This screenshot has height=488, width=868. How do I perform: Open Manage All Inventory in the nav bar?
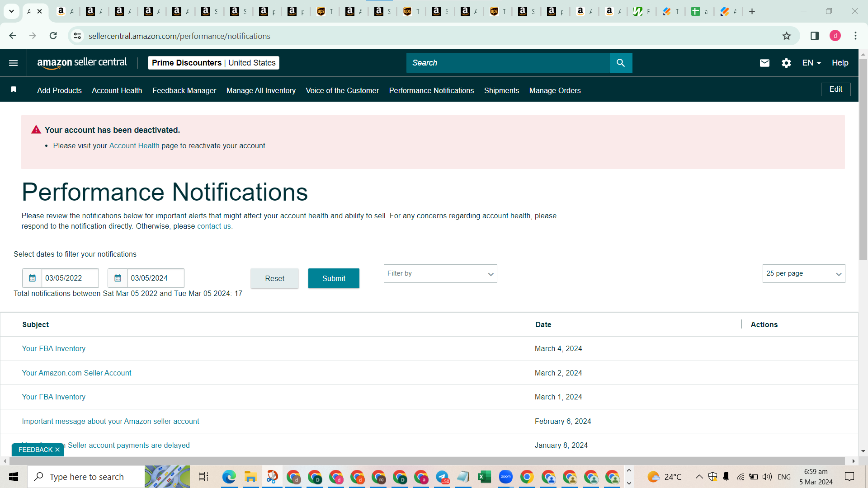point(261,90)
